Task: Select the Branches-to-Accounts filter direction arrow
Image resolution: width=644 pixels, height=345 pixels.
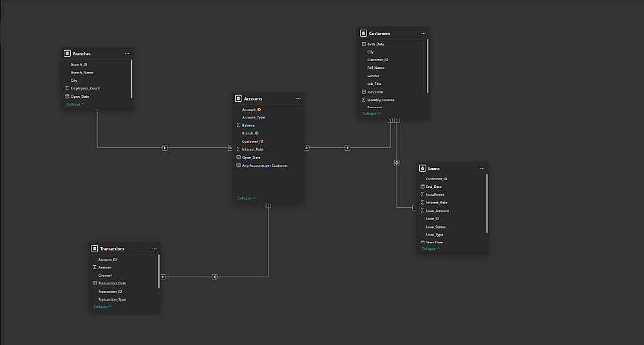Action: 165,148
